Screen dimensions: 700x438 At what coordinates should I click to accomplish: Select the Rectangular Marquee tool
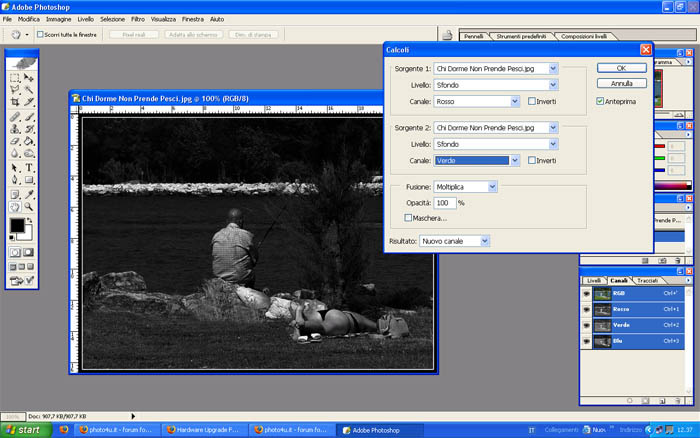point(15,78)
